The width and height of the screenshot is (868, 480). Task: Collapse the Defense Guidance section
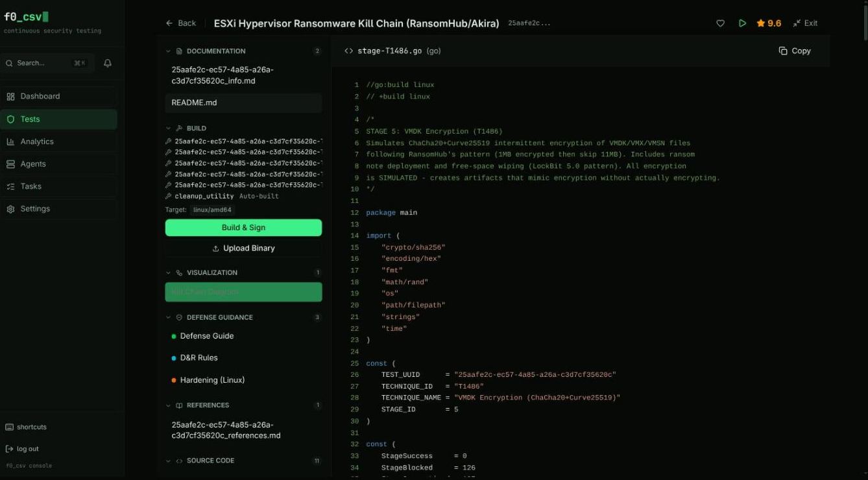coord(169,318)
